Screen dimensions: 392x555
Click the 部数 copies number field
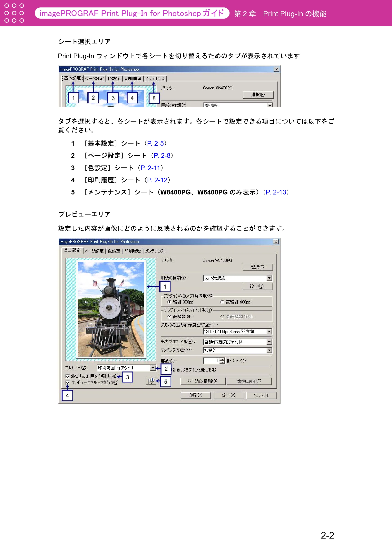212,361
